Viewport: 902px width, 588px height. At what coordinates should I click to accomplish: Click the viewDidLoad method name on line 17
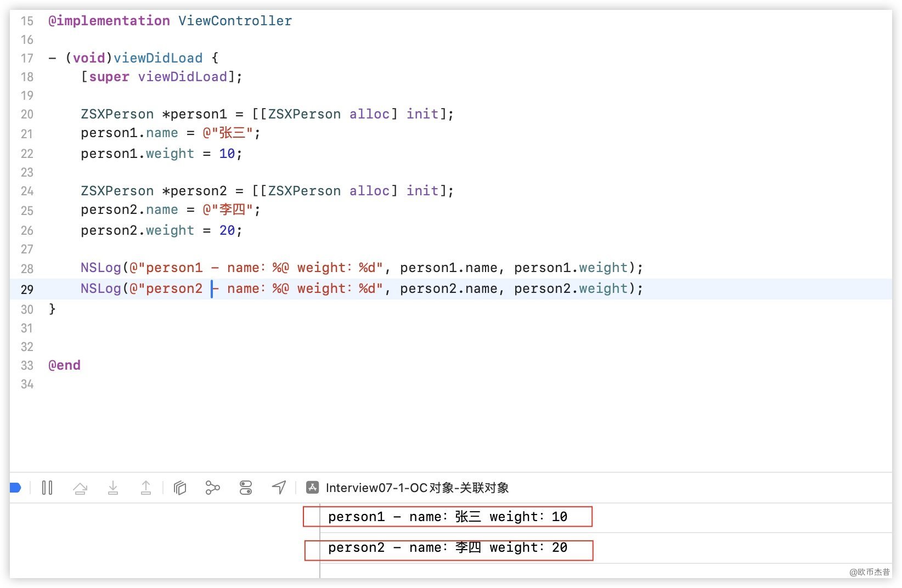[x=158, y=58]
